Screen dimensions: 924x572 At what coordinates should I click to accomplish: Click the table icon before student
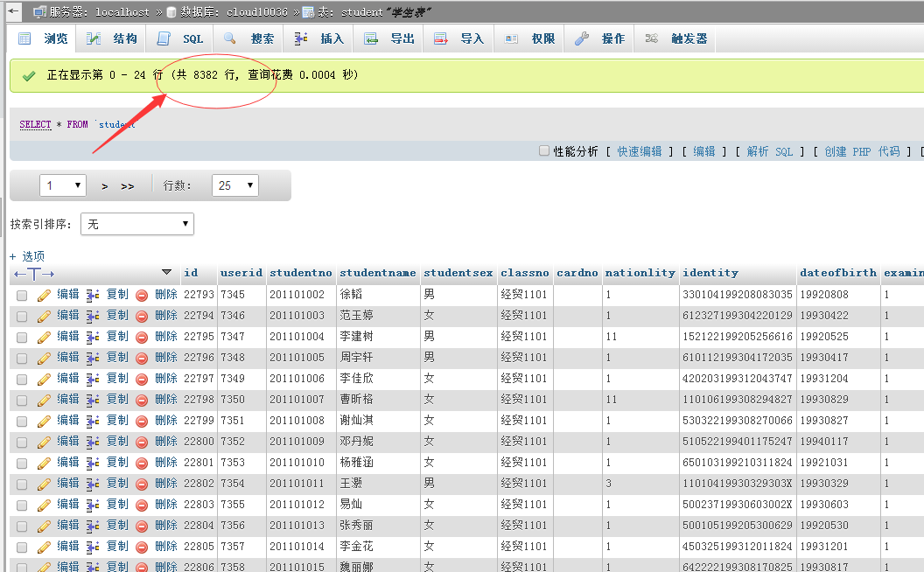(308, 11)
